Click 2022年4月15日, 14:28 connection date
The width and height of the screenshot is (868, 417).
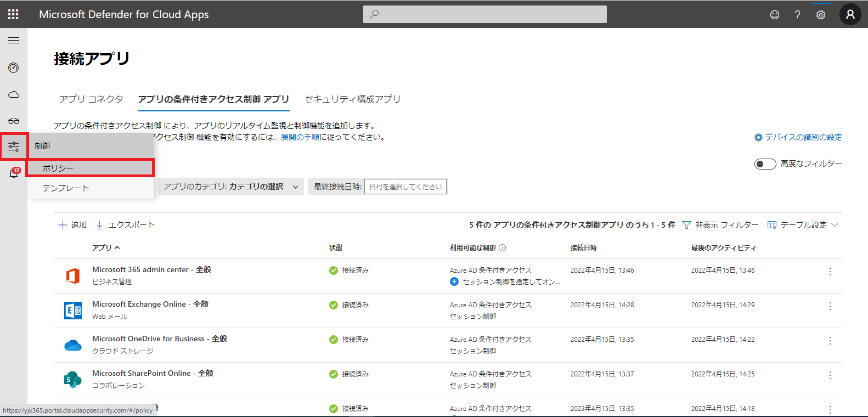pos(602,305)
